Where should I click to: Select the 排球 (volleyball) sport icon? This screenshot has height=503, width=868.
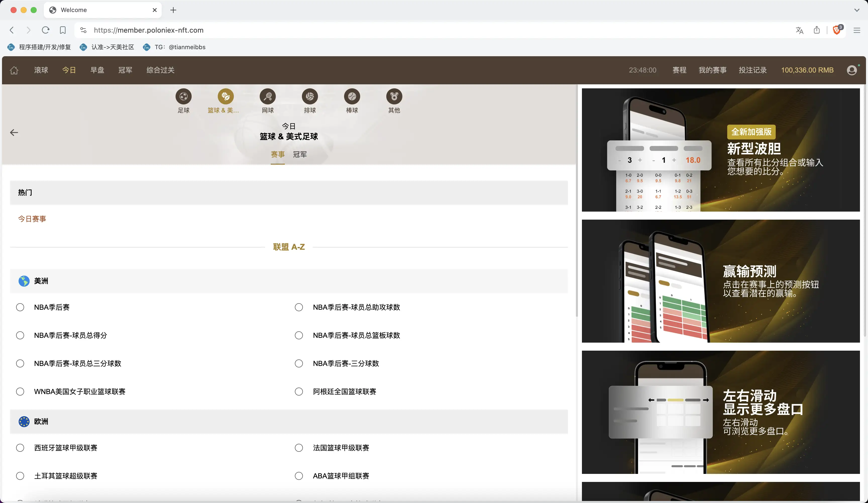310,96
